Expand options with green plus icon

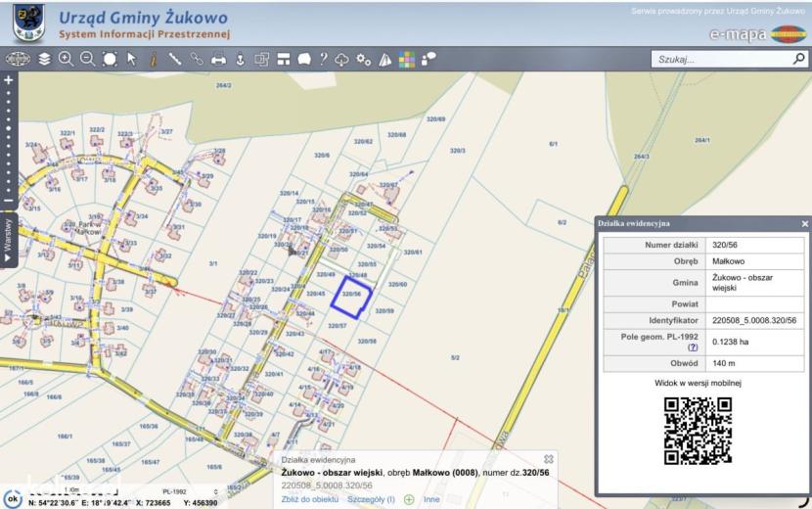(409, 499)
